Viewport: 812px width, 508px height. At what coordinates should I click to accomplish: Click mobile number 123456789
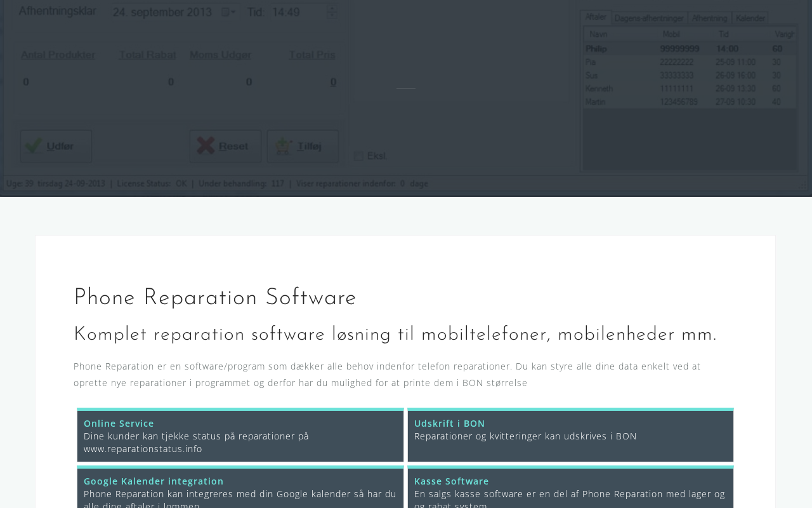pyautogui.click(x=679, y=102)
